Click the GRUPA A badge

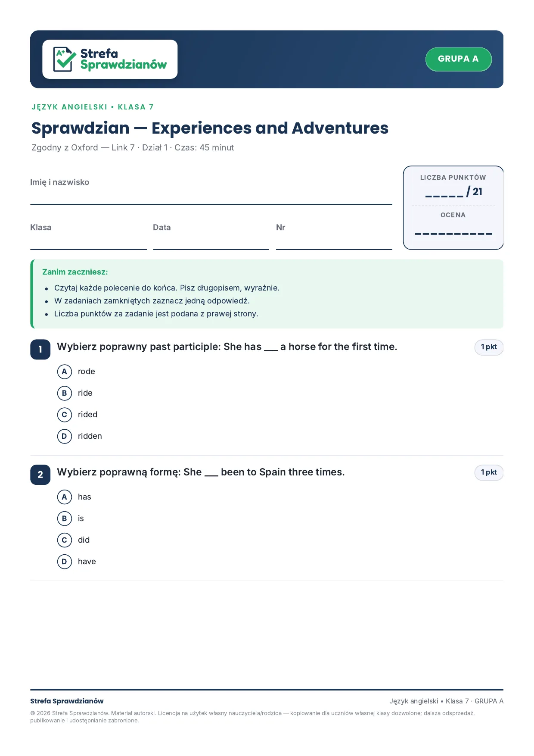coord(458,59)
